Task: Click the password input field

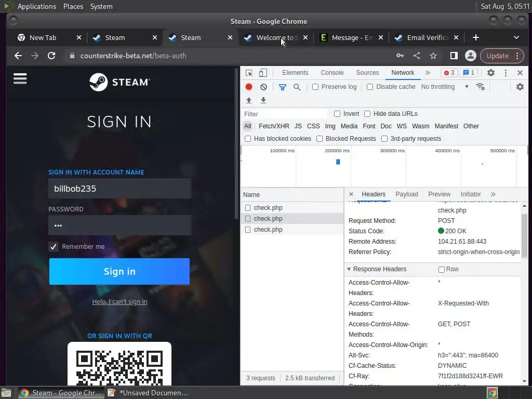Action: pyautogui.click(x=120, y=225)
